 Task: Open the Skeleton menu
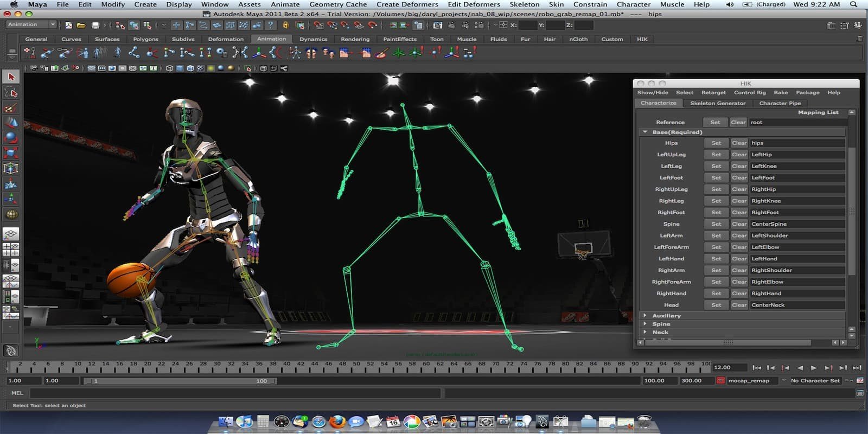[524, 4]
